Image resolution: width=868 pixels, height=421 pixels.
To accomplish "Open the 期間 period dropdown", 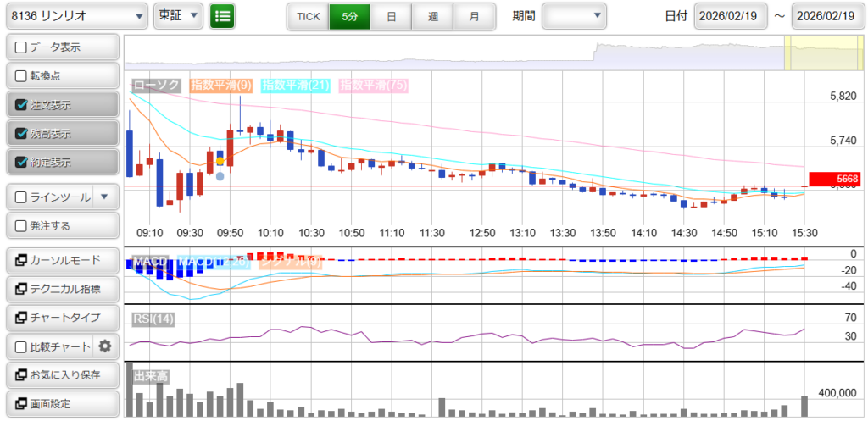I will [x=574, y=15].
